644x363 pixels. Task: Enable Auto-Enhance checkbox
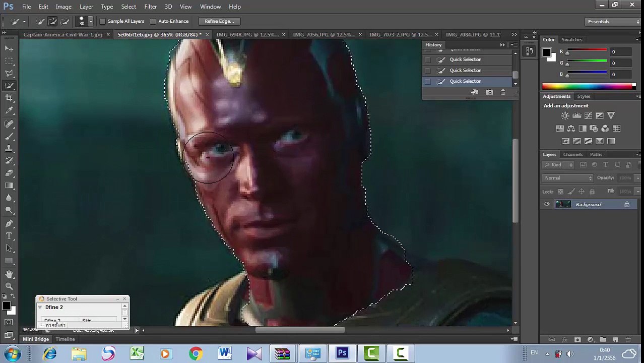(153, 21)
